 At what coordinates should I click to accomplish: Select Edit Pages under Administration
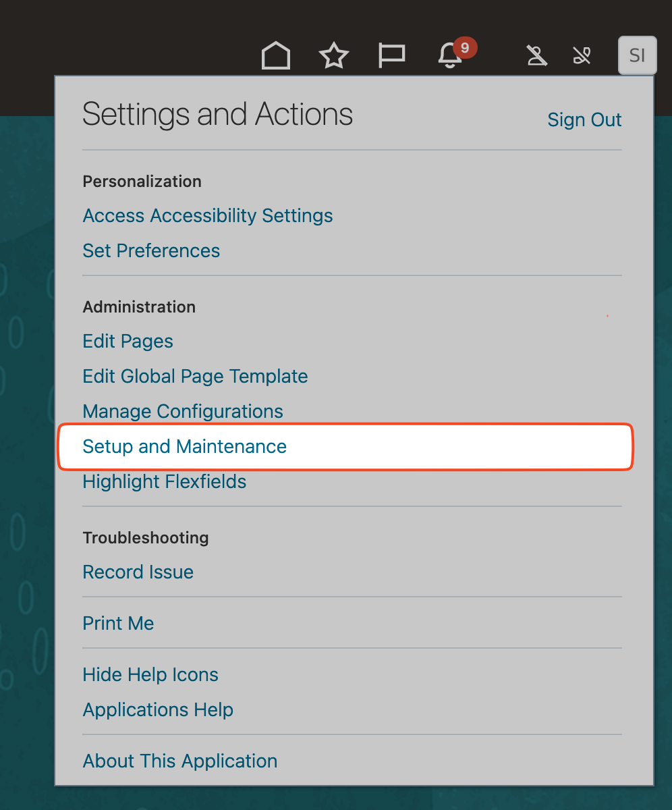[x=128, y=342]
